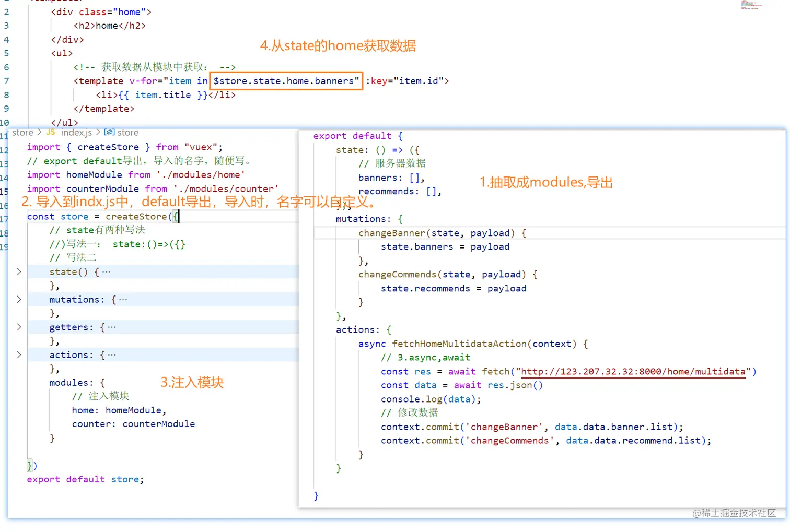Click the 'async fetchHomeMultidataAction(context) {' line
Viewport: 790px width, 532px height.
coord(473,344)
